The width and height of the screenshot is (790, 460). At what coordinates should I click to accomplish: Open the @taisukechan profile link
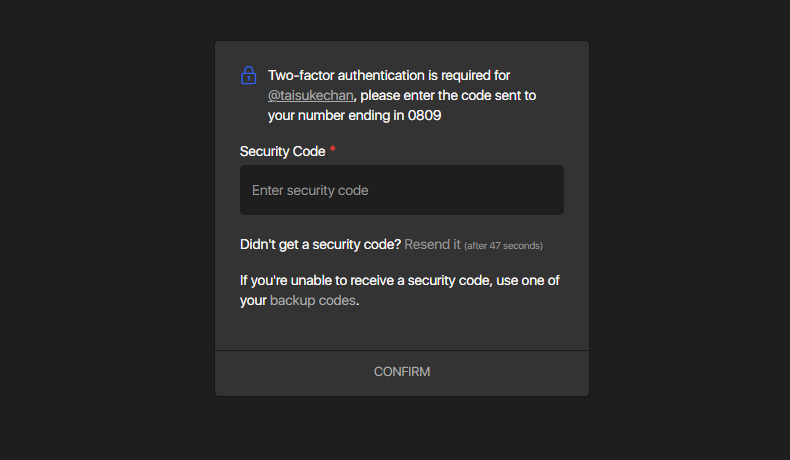310,96
